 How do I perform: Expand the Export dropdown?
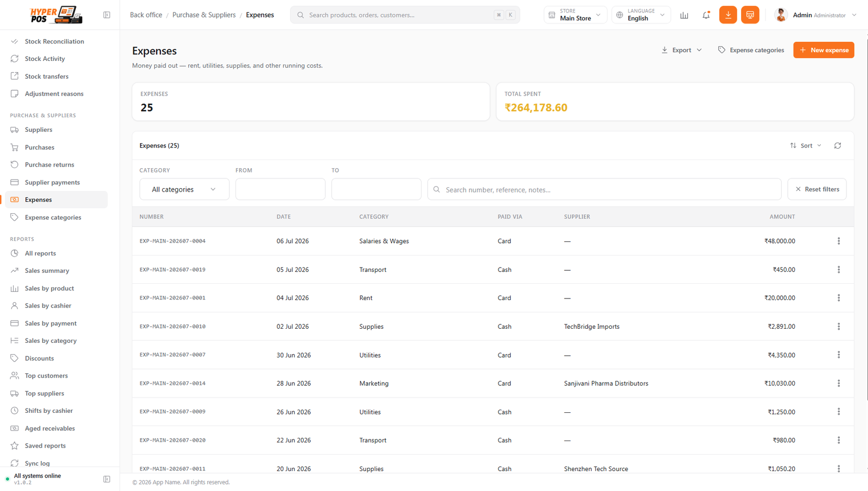pyautogui.click(x=681, y=50)
